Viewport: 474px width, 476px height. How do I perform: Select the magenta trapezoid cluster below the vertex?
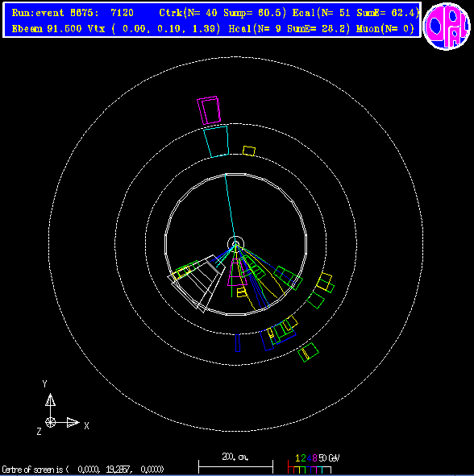pos(237,272)
